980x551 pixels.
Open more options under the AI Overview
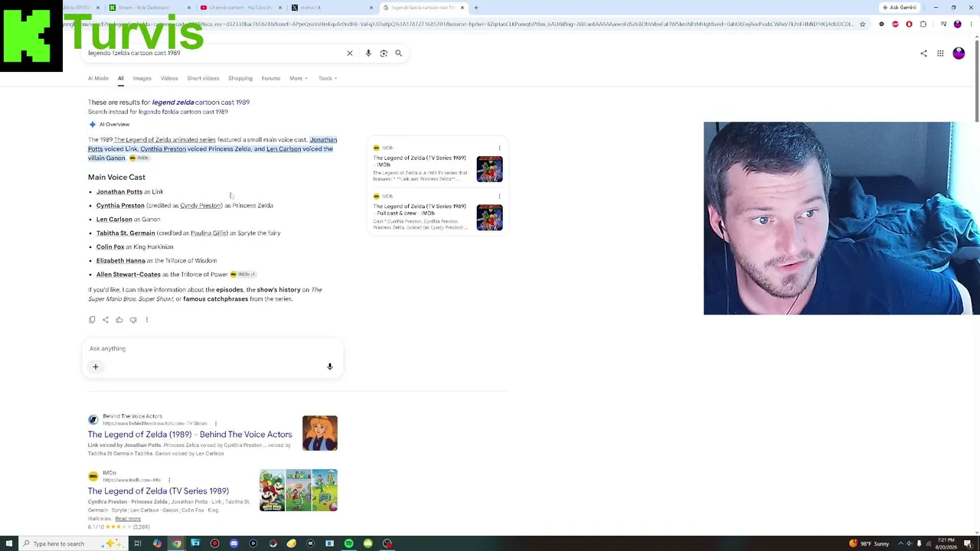147,320
